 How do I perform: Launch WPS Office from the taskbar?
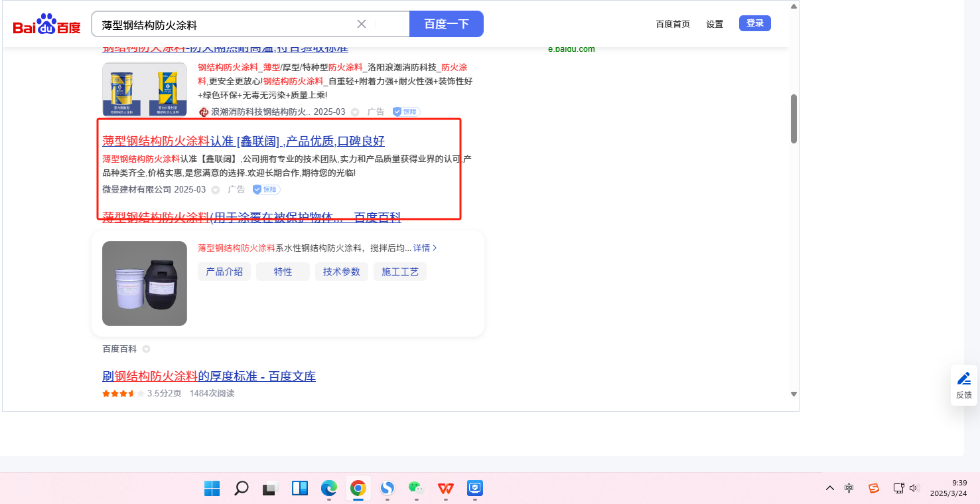(x=445, y=489)
